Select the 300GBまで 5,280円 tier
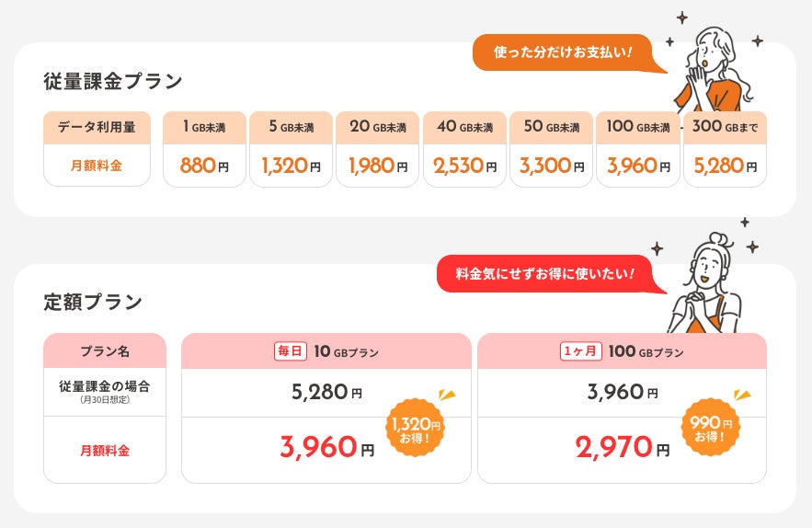This screenshot has width=812, height=528. pyautogui.click(x=725, y=148)
